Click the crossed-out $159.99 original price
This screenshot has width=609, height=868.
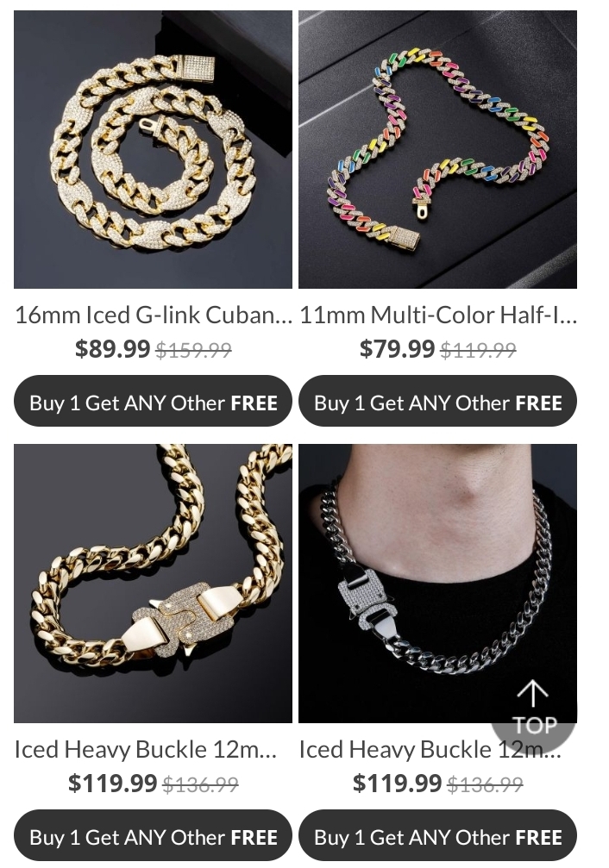point(193,350)
